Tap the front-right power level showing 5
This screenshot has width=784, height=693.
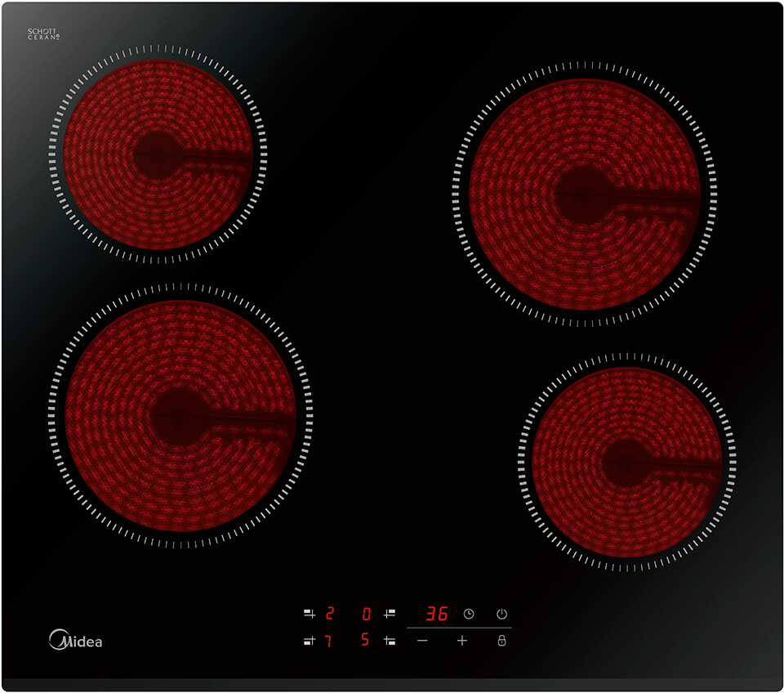[x=366, y=641]
